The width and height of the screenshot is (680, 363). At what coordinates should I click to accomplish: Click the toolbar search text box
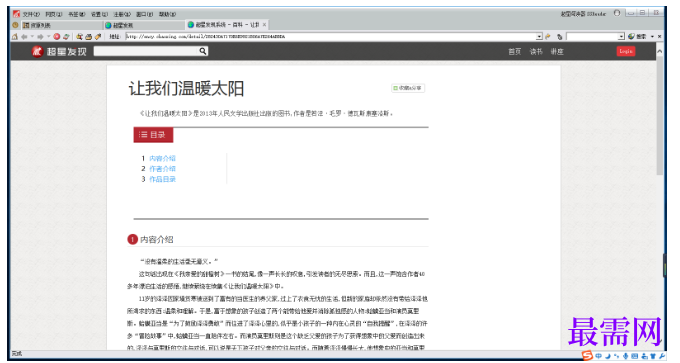coord(592,37)
